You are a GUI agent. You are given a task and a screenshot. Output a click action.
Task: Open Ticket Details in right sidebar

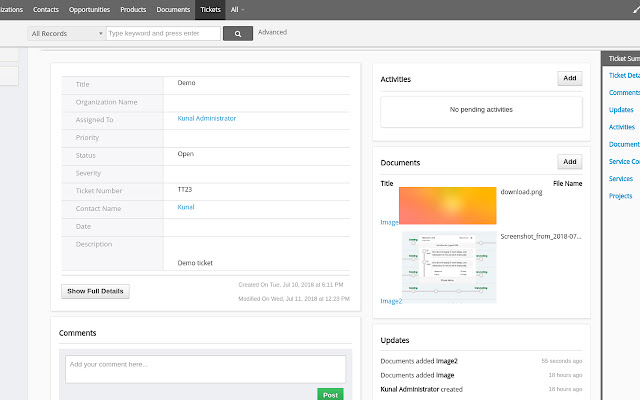[624, 76]
